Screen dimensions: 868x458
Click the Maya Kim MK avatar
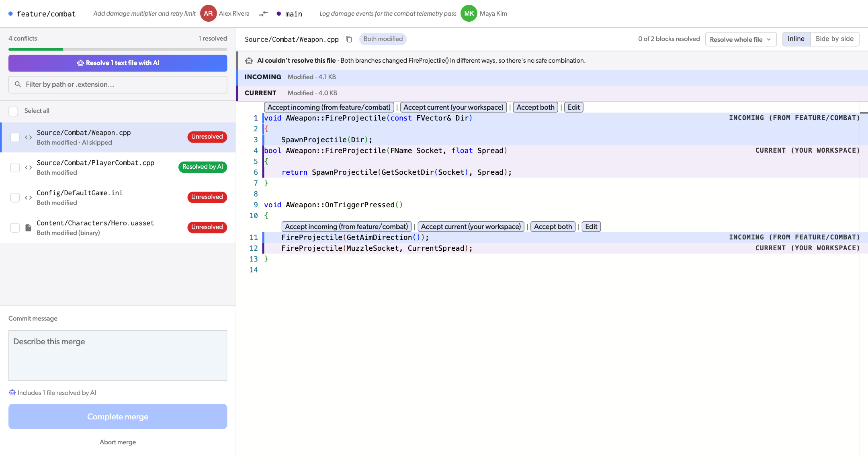point(469,13)
